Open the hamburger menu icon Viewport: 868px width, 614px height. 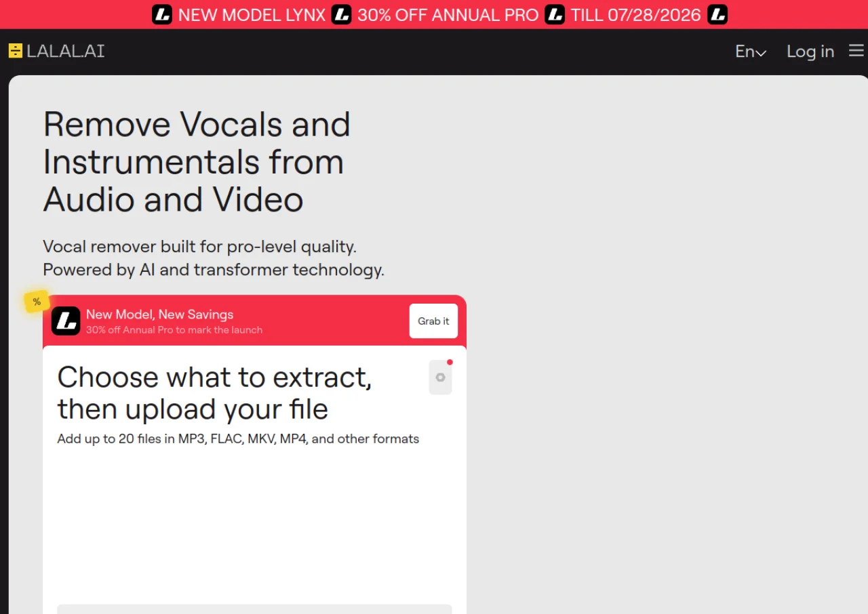click(856, 51)
